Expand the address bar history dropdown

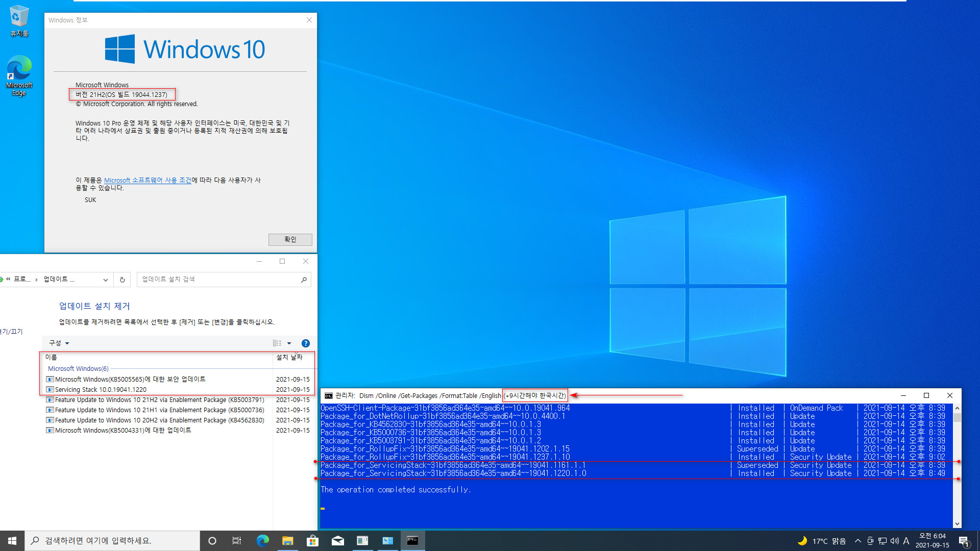(105, 280)
